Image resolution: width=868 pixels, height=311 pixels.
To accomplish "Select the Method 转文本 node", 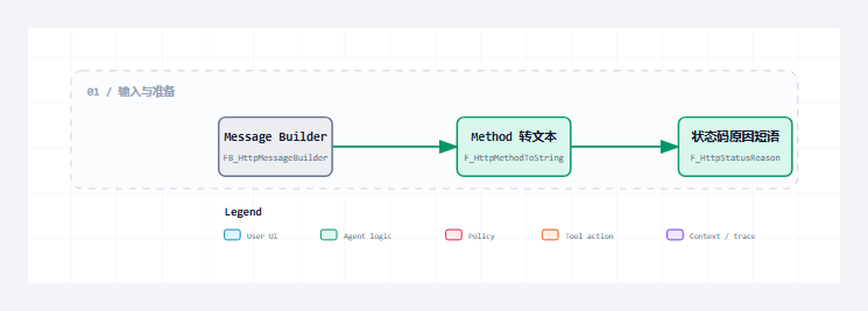I will (x=514, y=147).
